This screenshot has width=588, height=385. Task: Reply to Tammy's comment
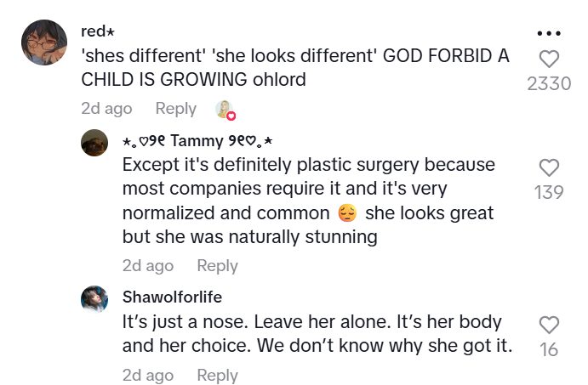point(217,266)
